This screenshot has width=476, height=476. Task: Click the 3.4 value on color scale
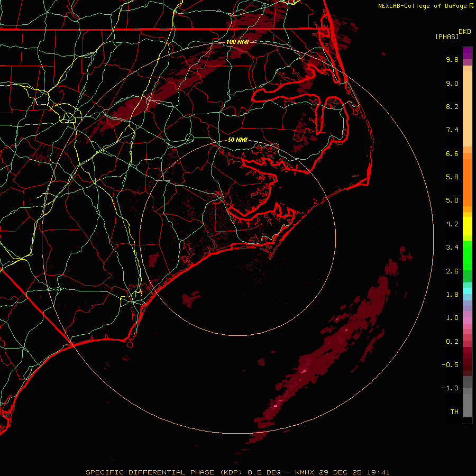[452, 248]
